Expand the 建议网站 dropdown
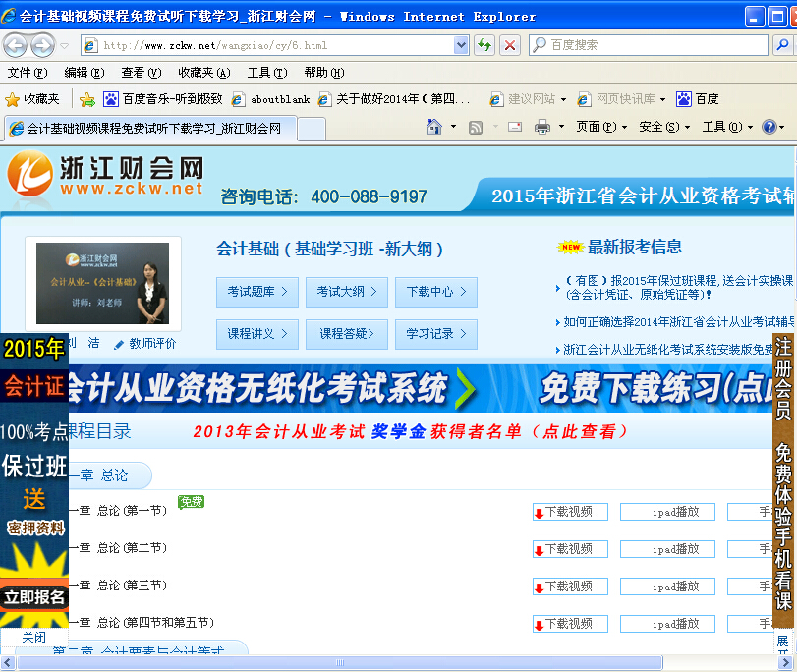 [x=563, y=99]
